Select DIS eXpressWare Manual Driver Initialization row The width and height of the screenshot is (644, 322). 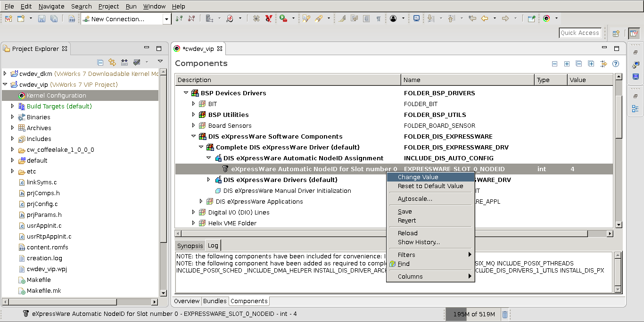(394, 190)
